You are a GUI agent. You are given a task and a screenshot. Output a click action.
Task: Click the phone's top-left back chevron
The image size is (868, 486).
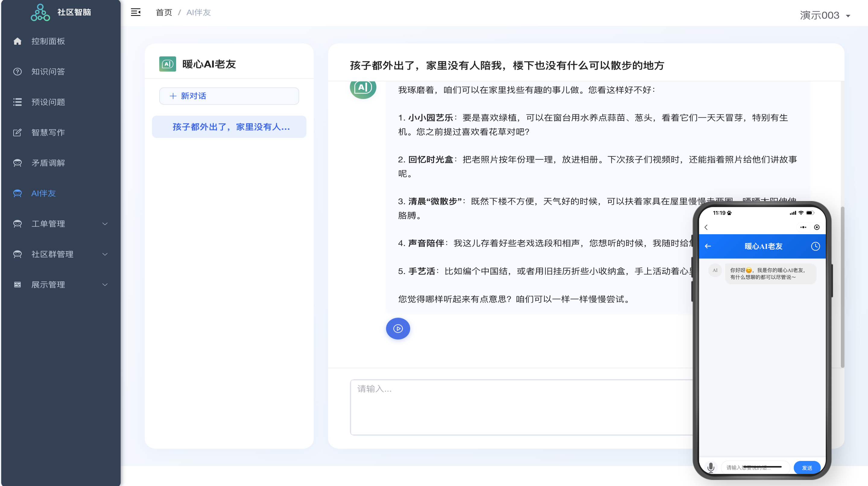[x=706, y=227]
